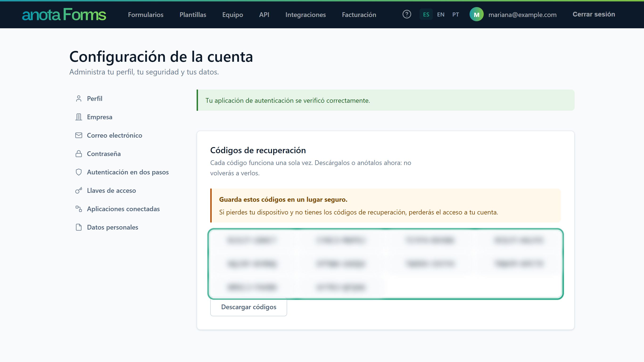
Task: Open the Equipo page
Action: (232, 15)
